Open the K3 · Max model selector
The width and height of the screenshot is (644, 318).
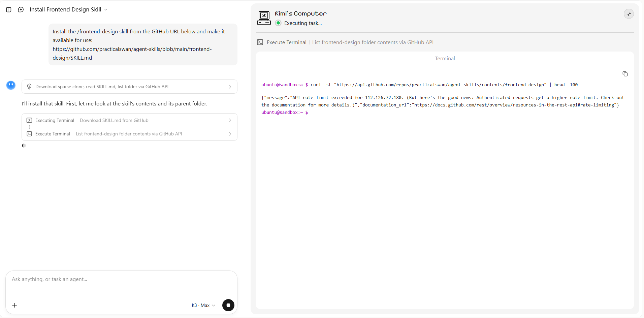click(x=203, y=305)
